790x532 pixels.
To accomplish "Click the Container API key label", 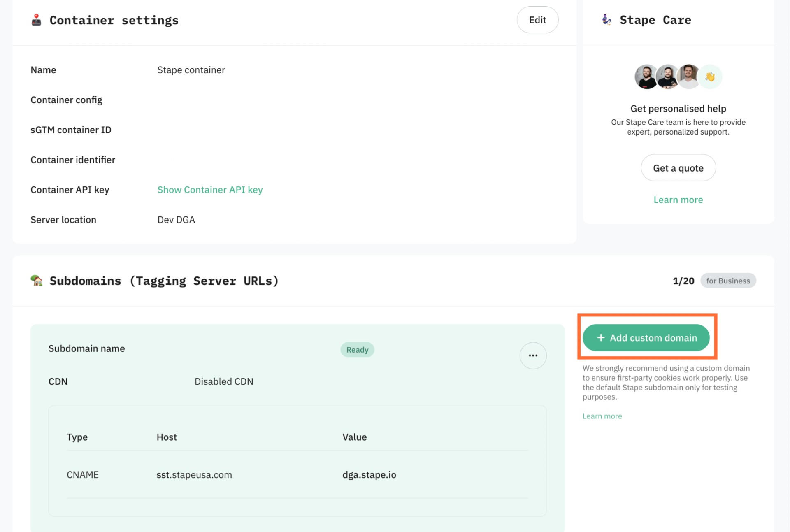I will (x=70, y=190).
